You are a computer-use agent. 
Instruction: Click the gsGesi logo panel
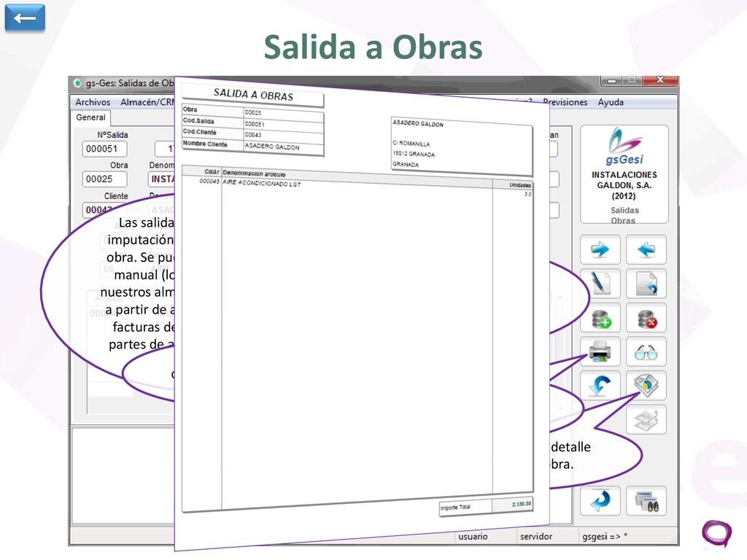(624, 174)
